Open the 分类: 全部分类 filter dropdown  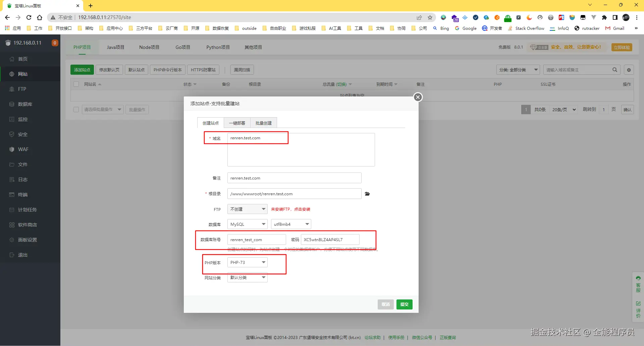(x=518, y=70)
